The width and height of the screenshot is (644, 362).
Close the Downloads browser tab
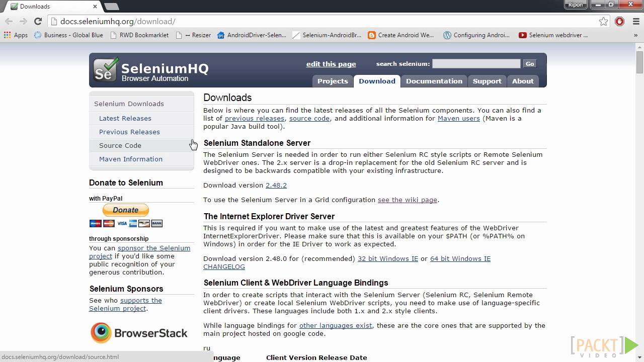click(x=95, y=7)
